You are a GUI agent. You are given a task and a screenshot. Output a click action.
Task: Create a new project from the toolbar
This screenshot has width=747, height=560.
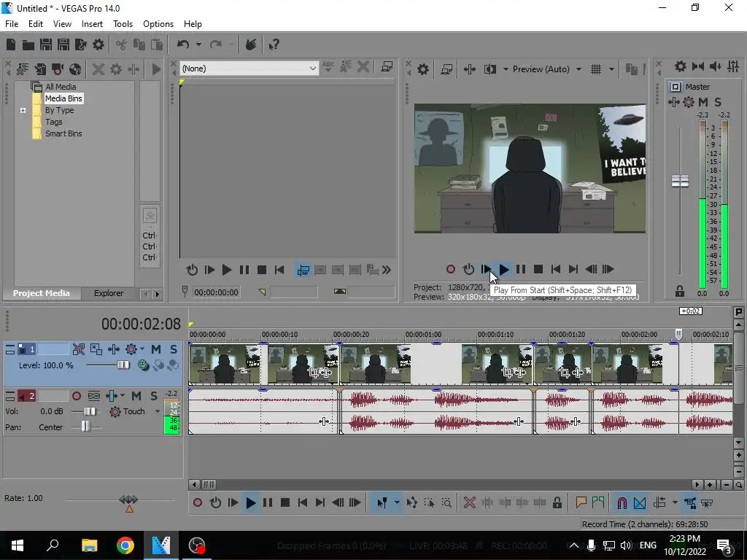pyautogui.click(x=10, y=44)
